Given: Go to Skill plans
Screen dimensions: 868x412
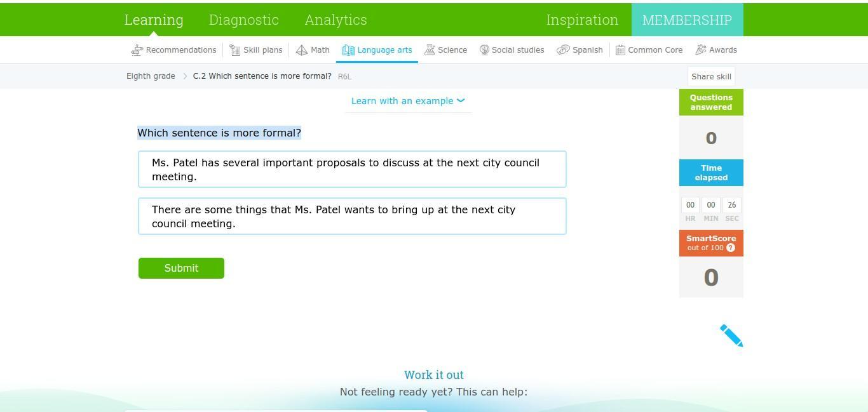Looking at the screenshot, I should [256, 50].
